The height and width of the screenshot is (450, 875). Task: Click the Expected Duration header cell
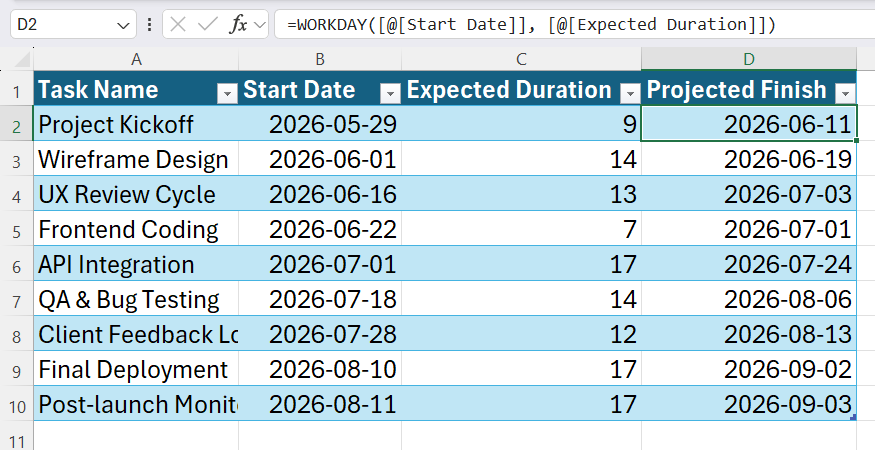pyautogui.click(x=521, y=88)
